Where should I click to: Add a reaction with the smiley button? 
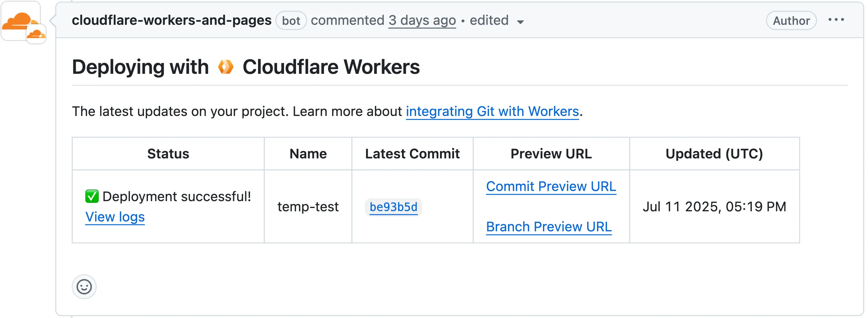[x=84, y=287]
